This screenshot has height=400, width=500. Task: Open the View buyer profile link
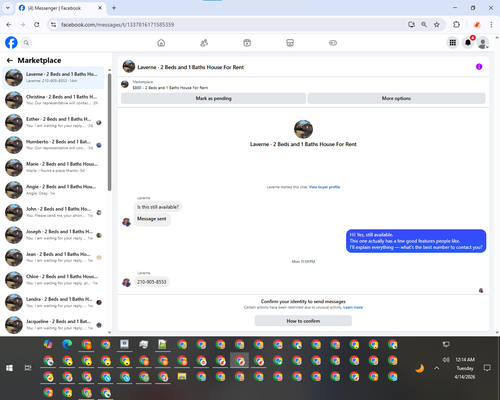coord(324,187)
